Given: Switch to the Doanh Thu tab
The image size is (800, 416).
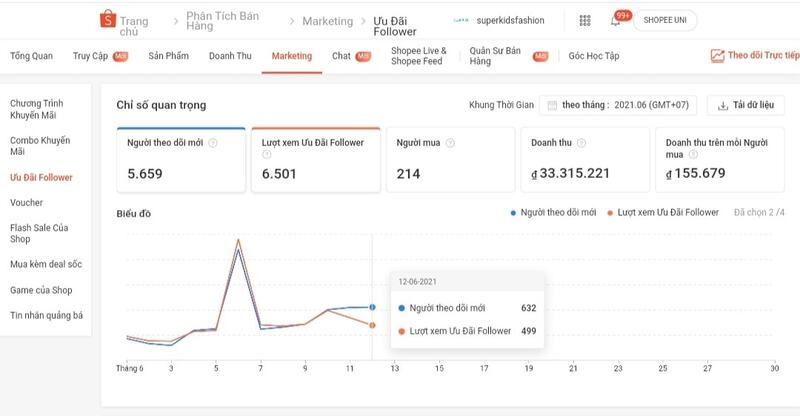Looking at the screenshot, I should coord(230,56).
